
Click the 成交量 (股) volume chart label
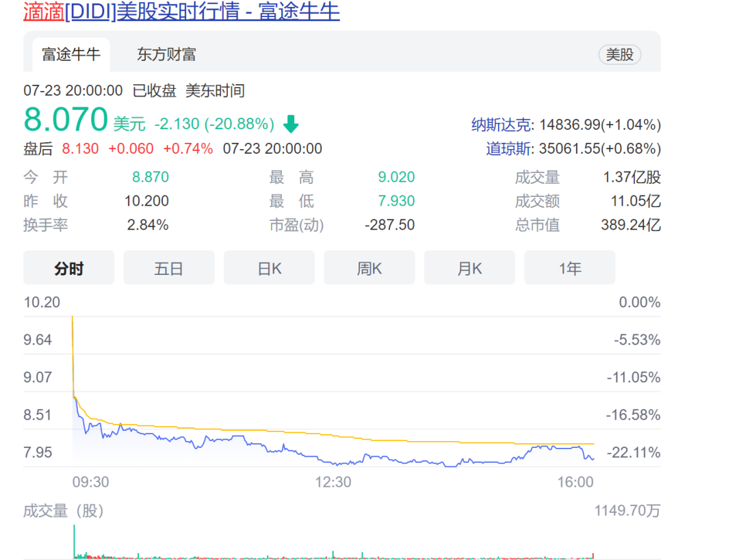(64, 511)
